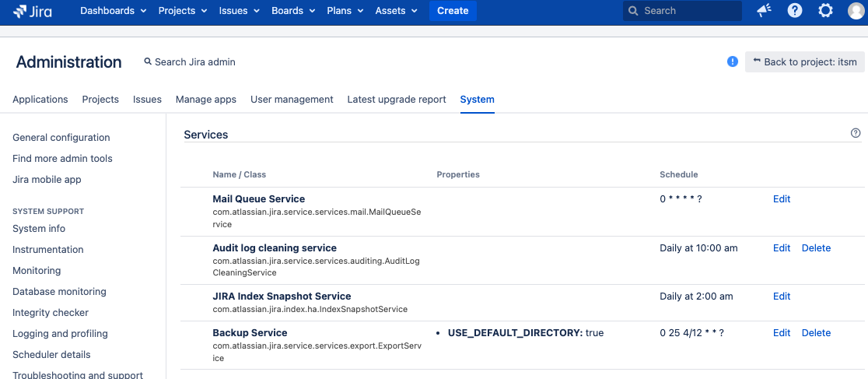The image size is (868, 379).
Task: Click the USE_DEFAULT_DIRECTORY property text
Action: 525,333
